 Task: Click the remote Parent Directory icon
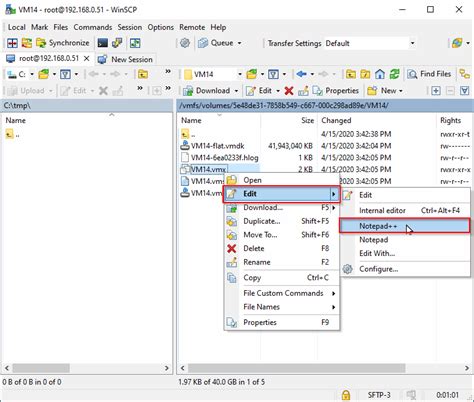coord(350,74)
